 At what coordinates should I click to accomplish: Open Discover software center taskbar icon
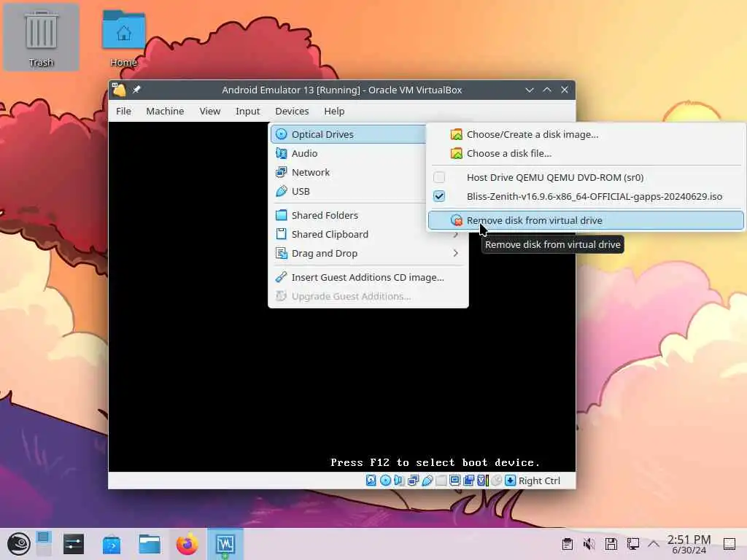[x=112, y=544]
